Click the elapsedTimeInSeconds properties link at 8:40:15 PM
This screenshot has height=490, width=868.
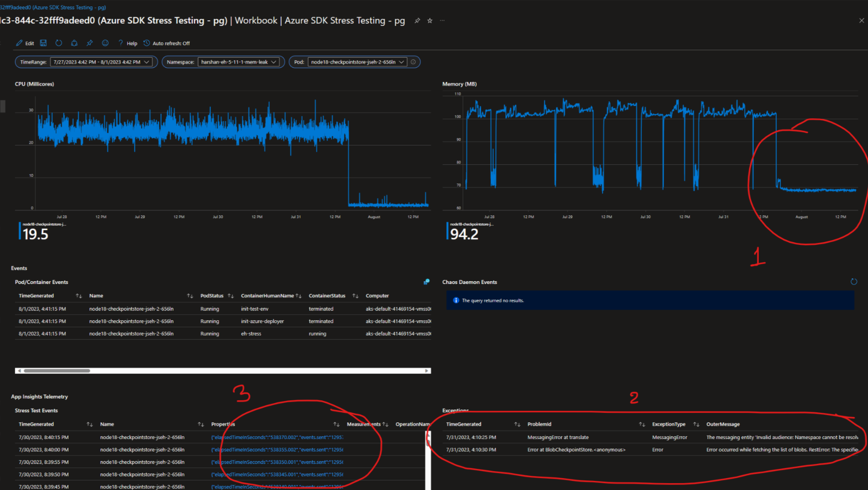click(x=276, y=437)
